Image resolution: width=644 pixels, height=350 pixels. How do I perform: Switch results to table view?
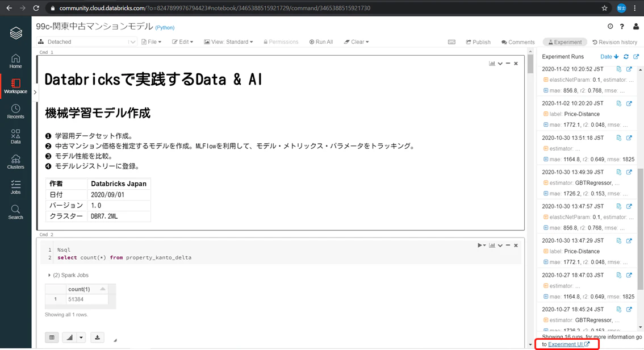(x=52, y=338)
